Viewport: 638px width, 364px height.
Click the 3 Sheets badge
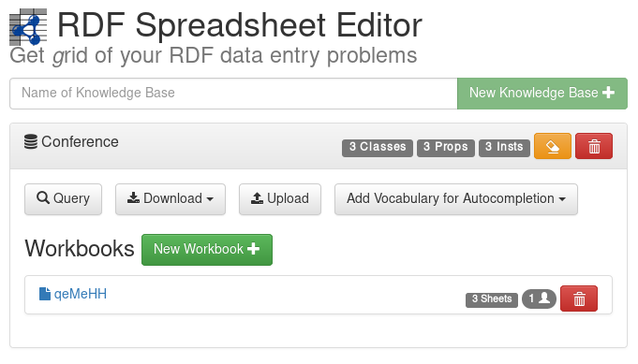pyautogui.click(x=492, y=299)
